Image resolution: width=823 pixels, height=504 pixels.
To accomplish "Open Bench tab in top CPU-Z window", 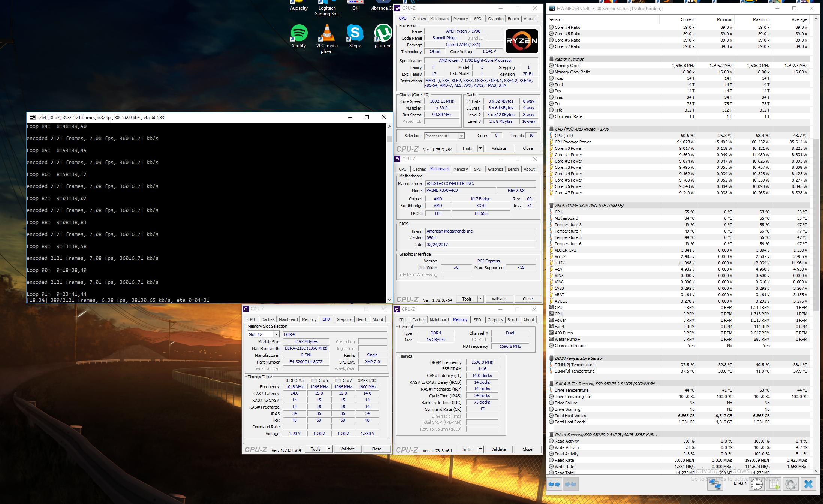I will pos(513,19).
